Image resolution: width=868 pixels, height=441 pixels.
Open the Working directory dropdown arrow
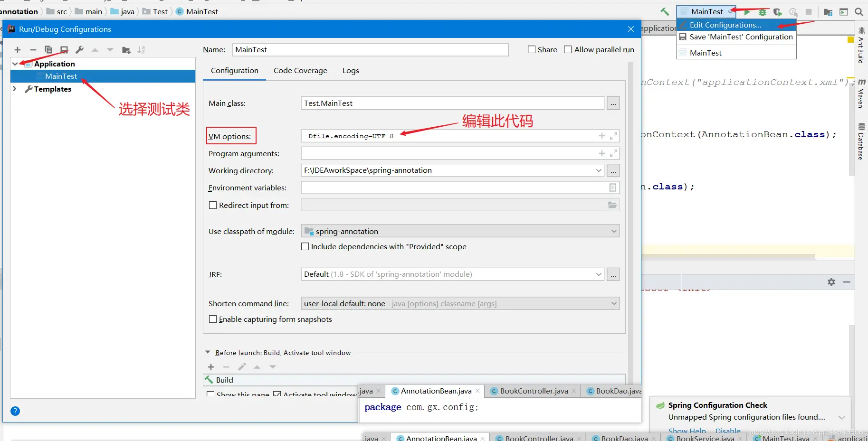599,170
